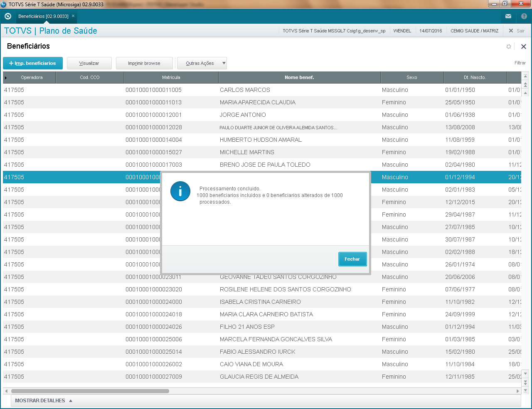
Task: Expand the Outras Ações dropdown
Action: point(202,63)
